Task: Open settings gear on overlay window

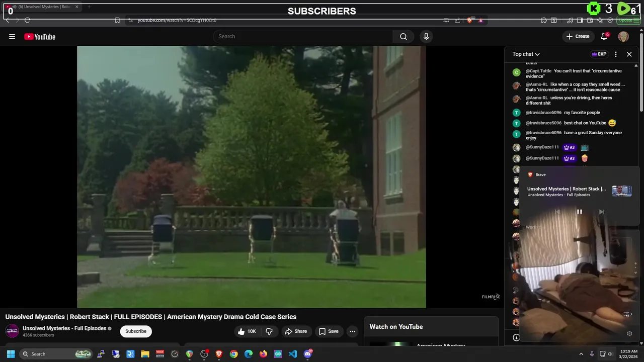Action: point(629,333)
